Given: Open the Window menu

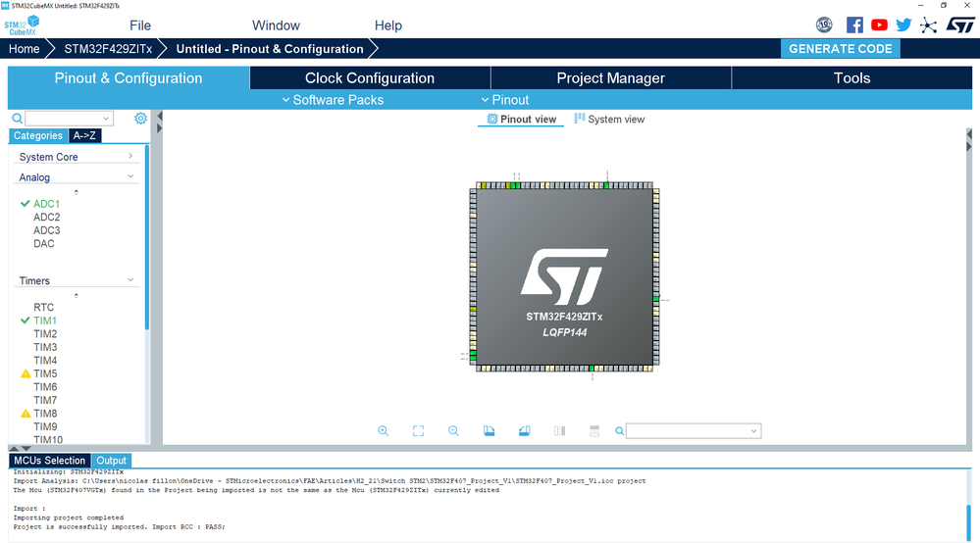Looking at the screenshot, I should [276, 25].
